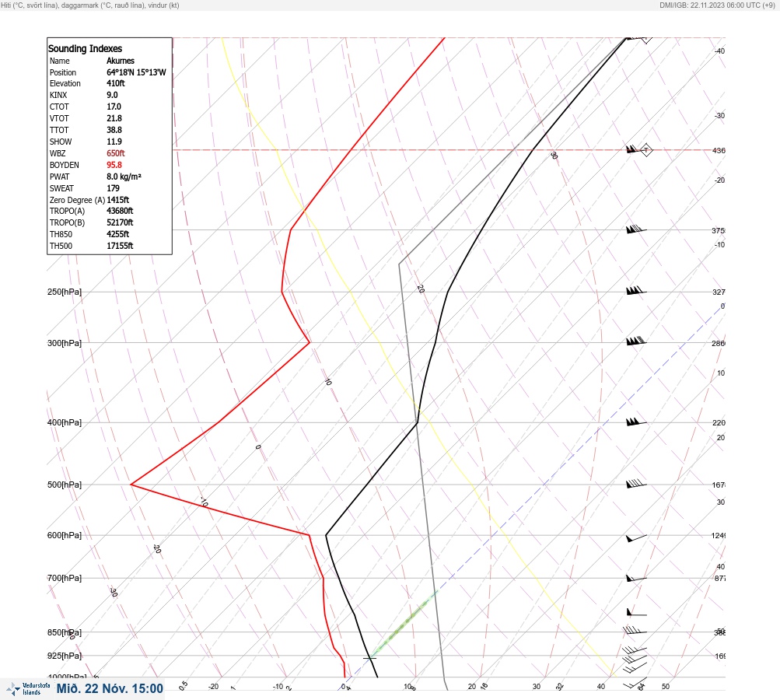Screen dimensions: 780x700
Task: Select the SHOW value 11.9
Action: [114, 142]
